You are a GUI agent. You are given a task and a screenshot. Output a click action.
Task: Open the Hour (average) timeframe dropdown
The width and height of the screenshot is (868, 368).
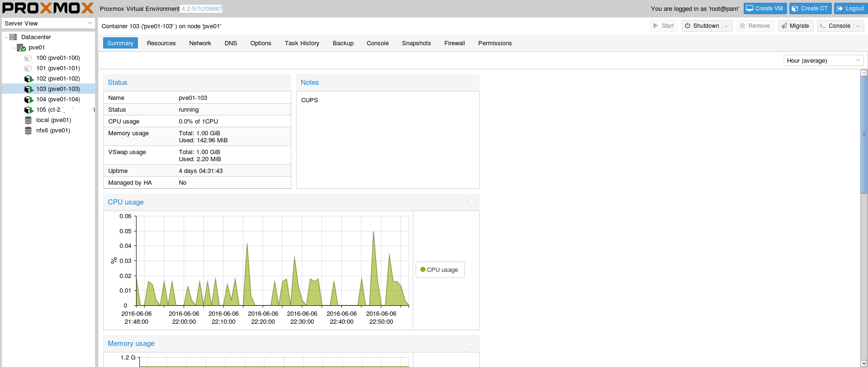(x=858, y=60)
